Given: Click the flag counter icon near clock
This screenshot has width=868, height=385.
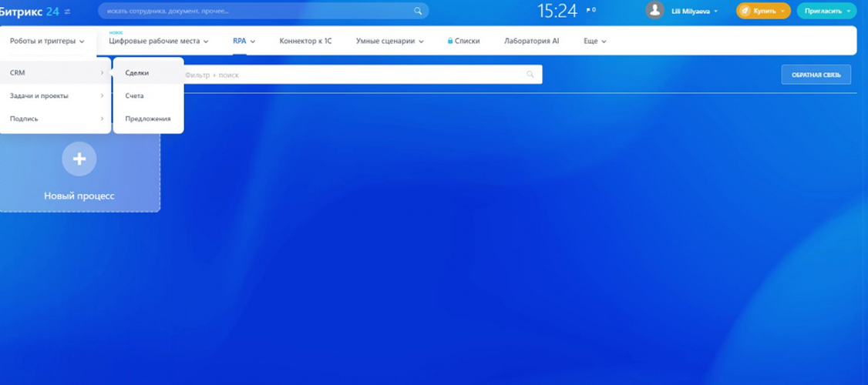Looking at the screenshot, I should [x=590, y=11].
